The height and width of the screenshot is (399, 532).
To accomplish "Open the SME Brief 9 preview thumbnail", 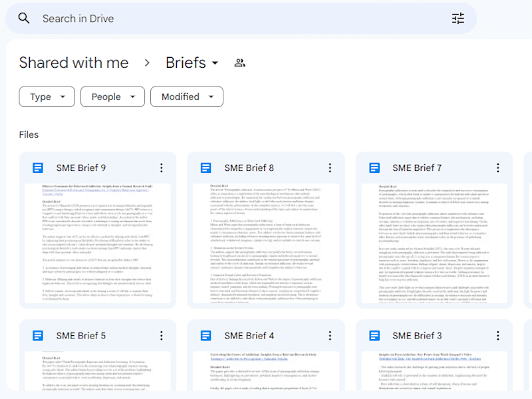I will (98, 243).
